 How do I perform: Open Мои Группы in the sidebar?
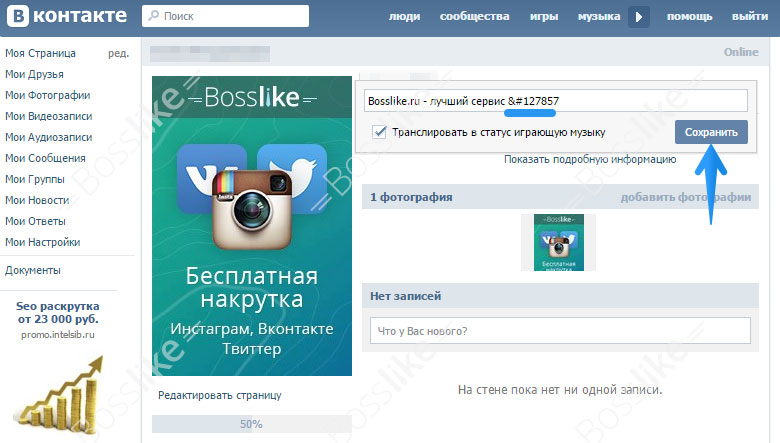pyautogui.click(x=35, y=179)
